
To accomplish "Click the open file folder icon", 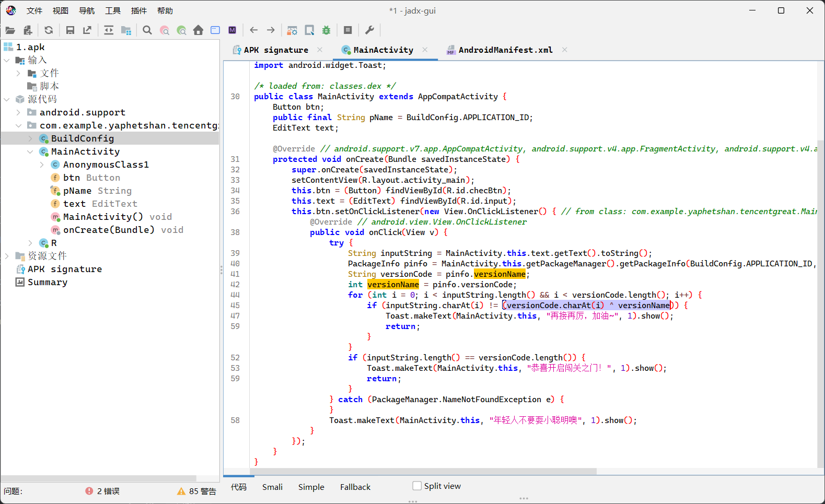I will point(10,30).
